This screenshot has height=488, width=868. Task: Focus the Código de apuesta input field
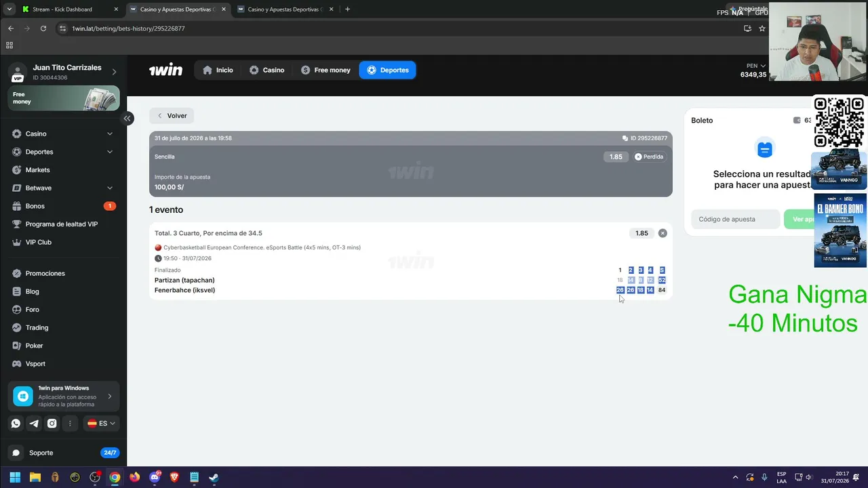(x=735, y=219)
